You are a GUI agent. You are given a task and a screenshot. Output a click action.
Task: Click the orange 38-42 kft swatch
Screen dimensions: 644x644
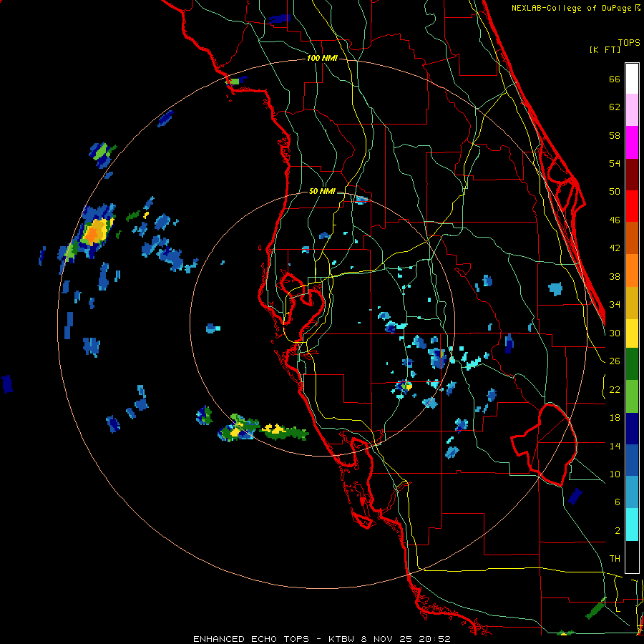tap(632, 270)
